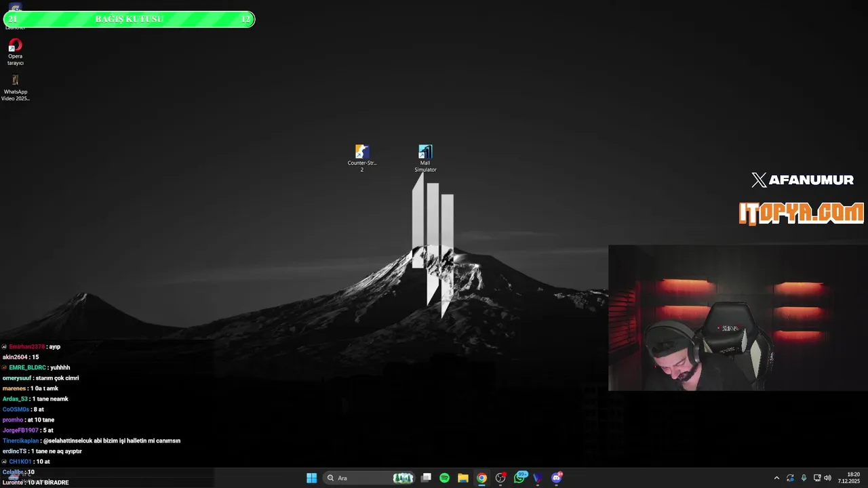Viewport: 868px width, 488px height.
Task: Switch to Google Chrome in the taskbar
Action: click(481, 478)
